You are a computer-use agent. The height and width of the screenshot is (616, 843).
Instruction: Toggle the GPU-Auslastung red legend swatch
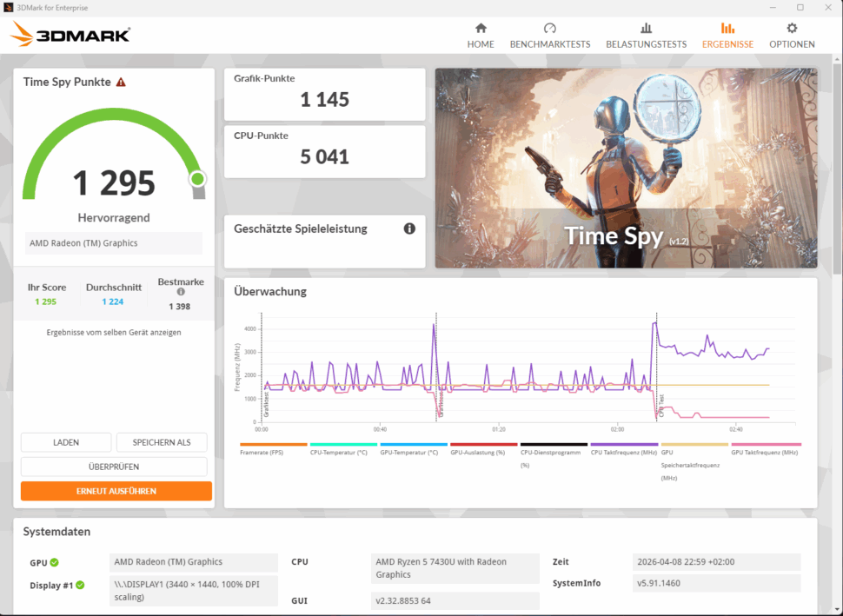(484, 445)
